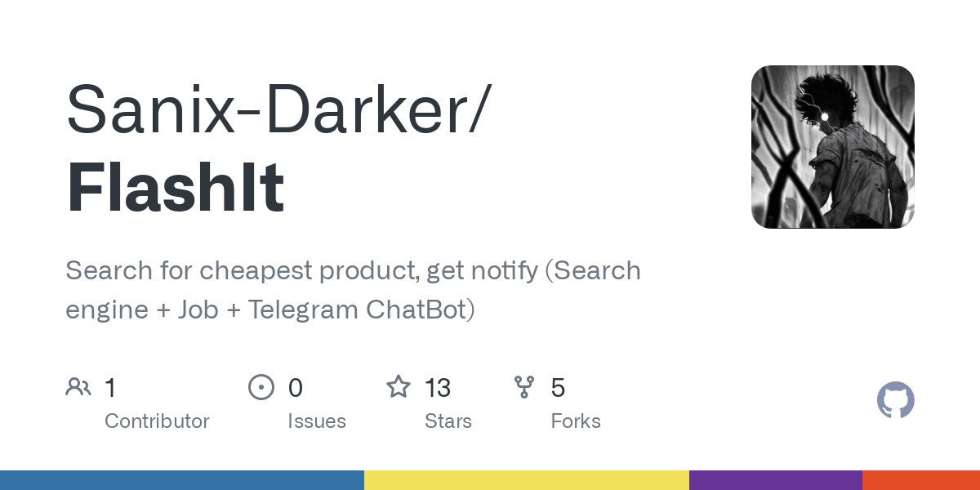Click the issues circle icon
This screenshot has width=980, height=490.
(261, 387)
